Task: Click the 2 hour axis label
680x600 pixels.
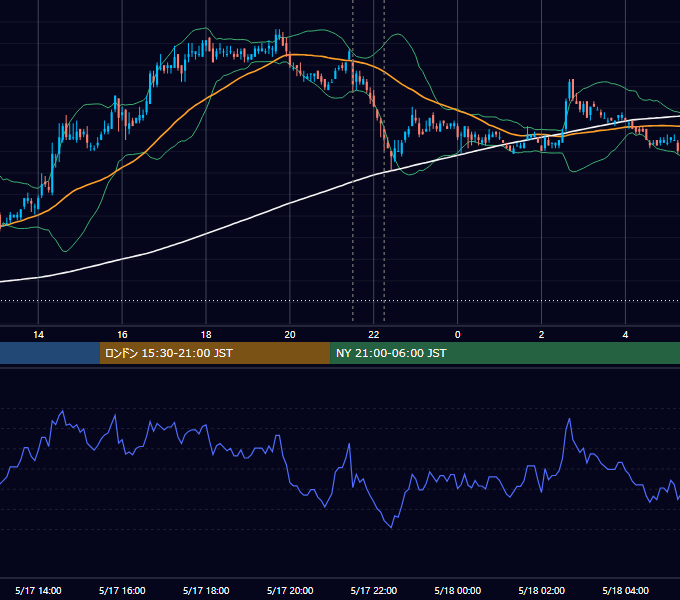Action: pyautogui.click(x=541, y=335)
